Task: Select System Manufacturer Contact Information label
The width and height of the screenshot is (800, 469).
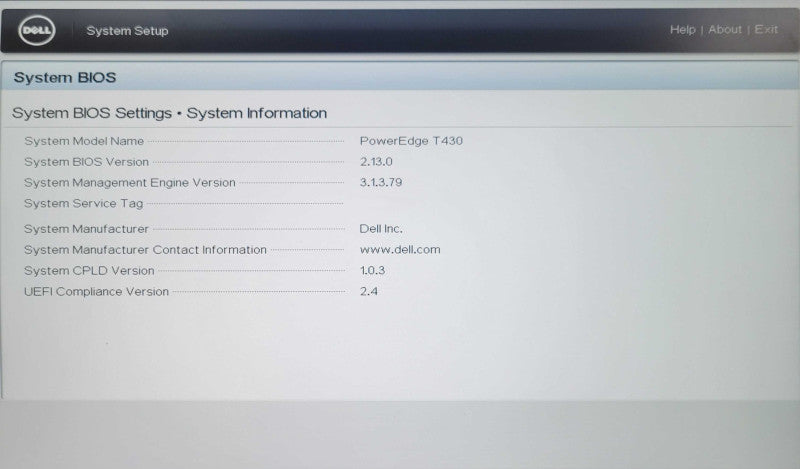Action: [x=145, y=250]
